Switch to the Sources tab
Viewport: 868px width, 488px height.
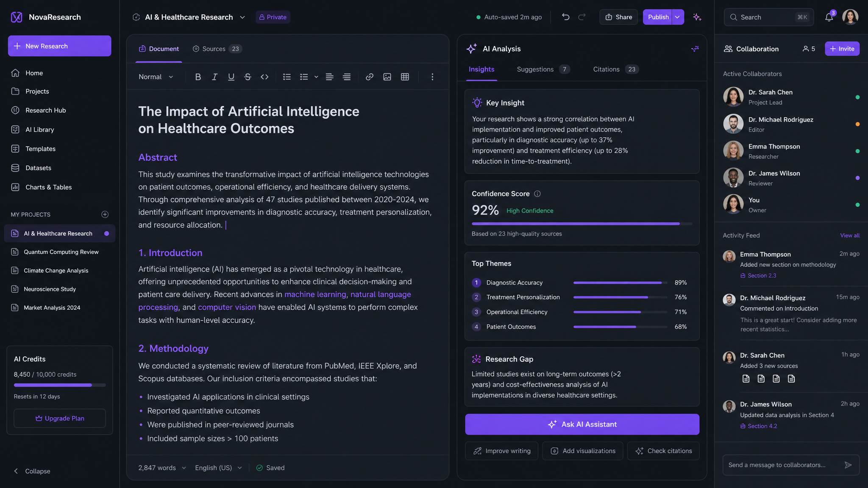[217, 49]
